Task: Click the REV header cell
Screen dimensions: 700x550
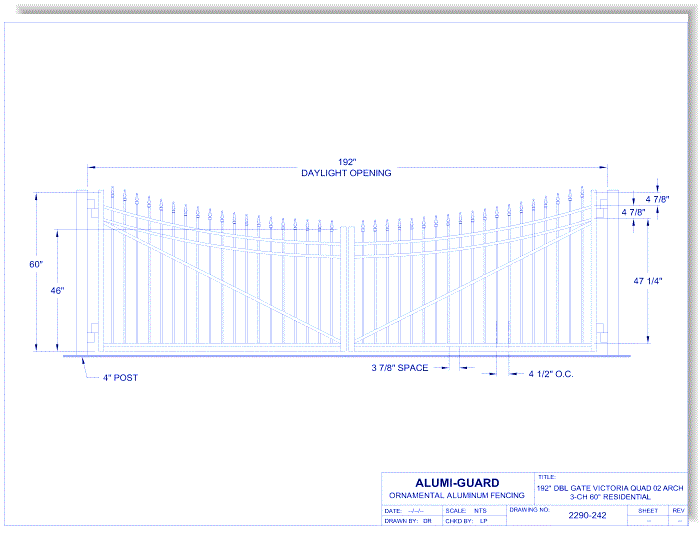Action: pyautogui.click(x=679, y=510)
